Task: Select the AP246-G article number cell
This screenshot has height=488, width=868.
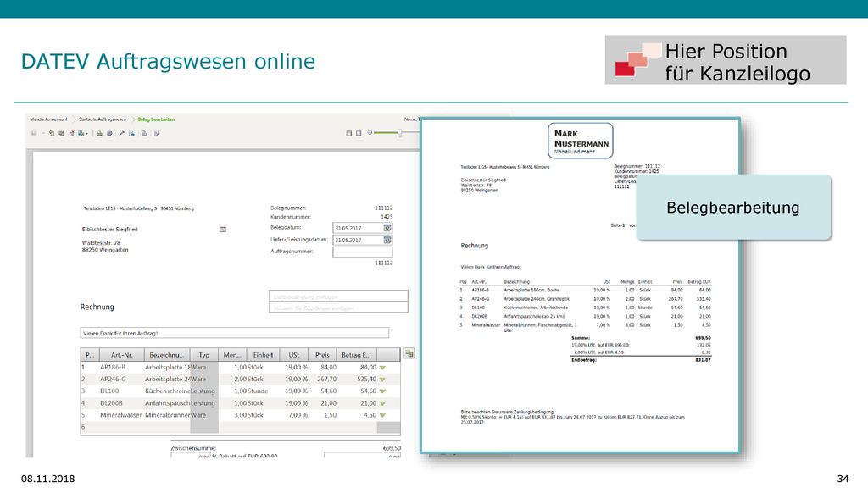Action: (121, 380)
